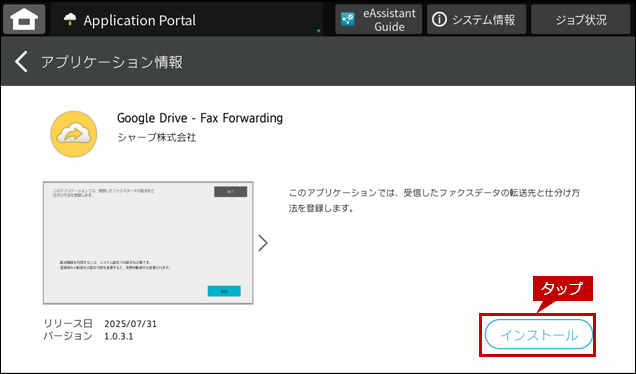This screenshot has height=374, width=636.
Task: Open the app preview screenshot thumbnail
Action: tap(148, 243)
